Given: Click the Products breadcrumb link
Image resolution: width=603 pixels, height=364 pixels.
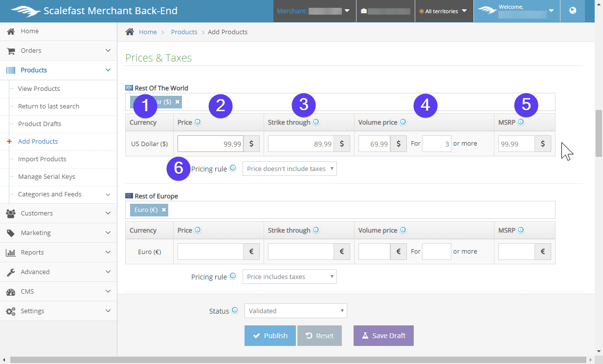Looking at the screenshot, I should pos(184,32).
